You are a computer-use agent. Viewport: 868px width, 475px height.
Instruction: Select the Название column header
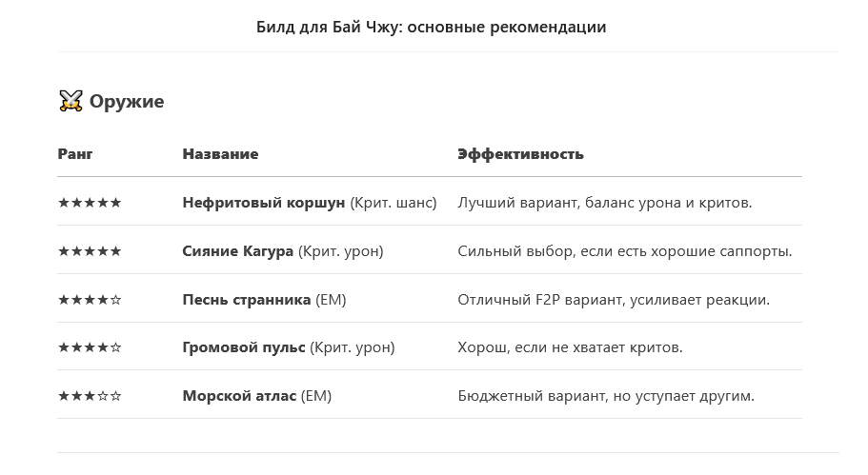pyautogui.click(x=220, y=153)
